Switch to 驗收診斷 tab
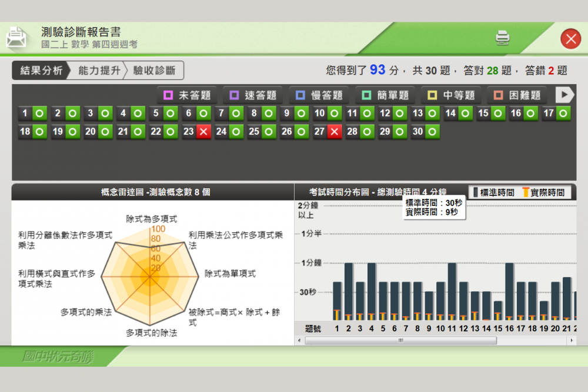The image size is (588, 392). point(154,71)
